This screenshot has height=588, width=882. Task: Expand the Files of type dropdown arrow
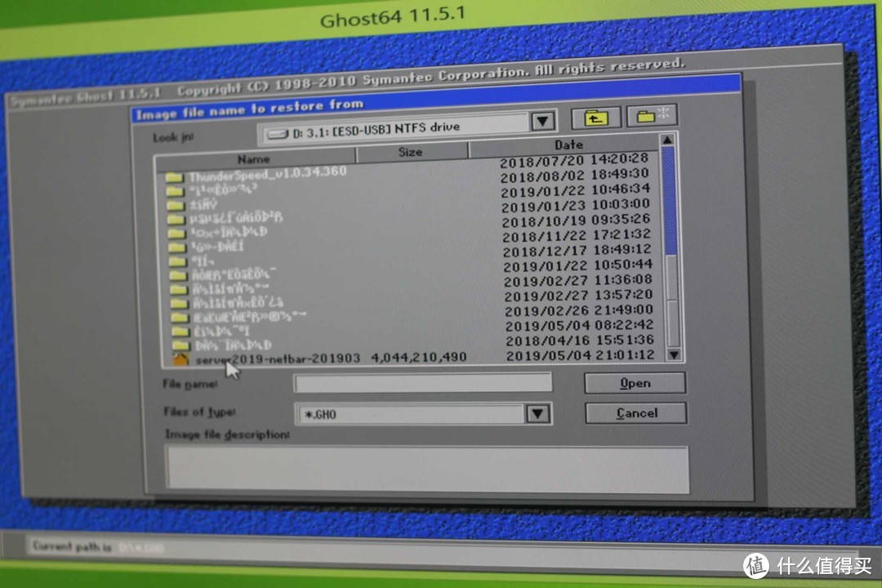click(x=537, y=413)
